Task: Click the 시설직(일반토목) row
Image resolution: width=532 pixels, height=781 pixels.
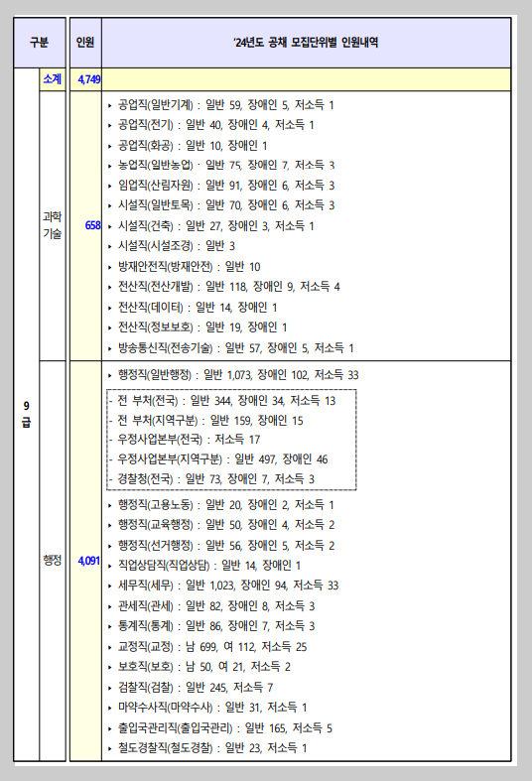Action: pos(220,205)
